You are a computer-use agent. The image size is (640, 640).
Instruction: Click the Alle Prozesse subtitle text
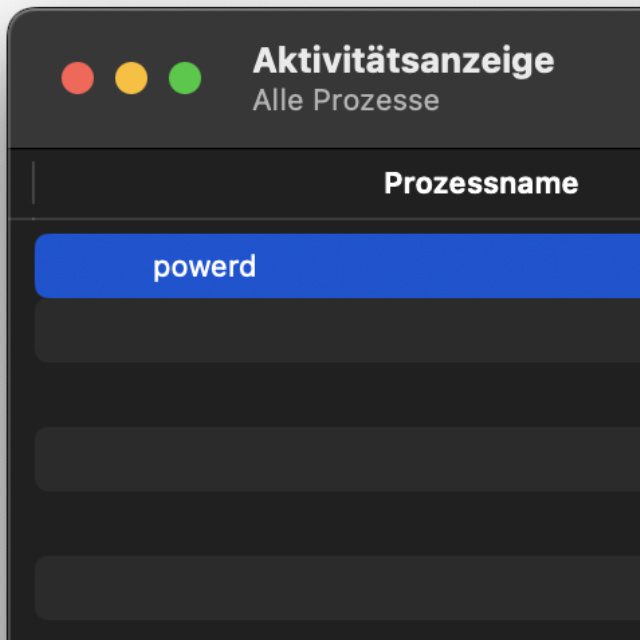click(345, 101)
